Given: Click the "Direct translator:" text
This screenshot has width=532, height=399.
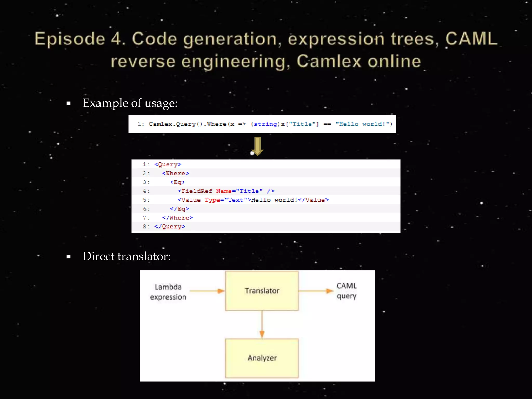Looking at the screenshot, I should coord(127,256).
